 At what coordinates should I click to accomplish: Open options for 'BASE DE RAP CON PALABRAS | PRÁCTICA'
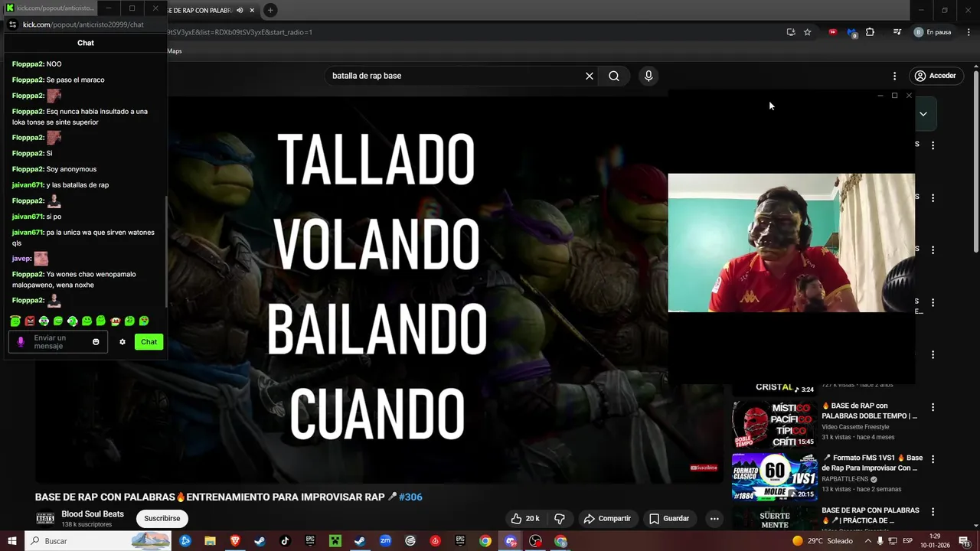click(933, 511)
